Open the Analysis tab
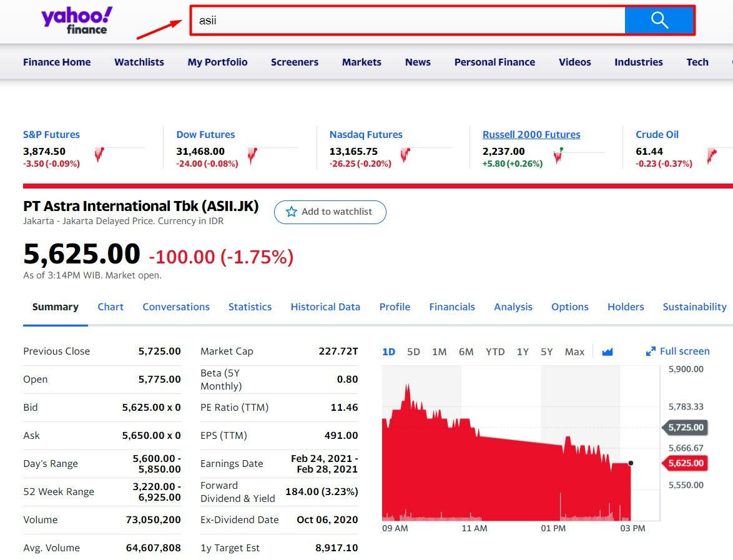Screen dimensions: 733x560 point(513,307)
